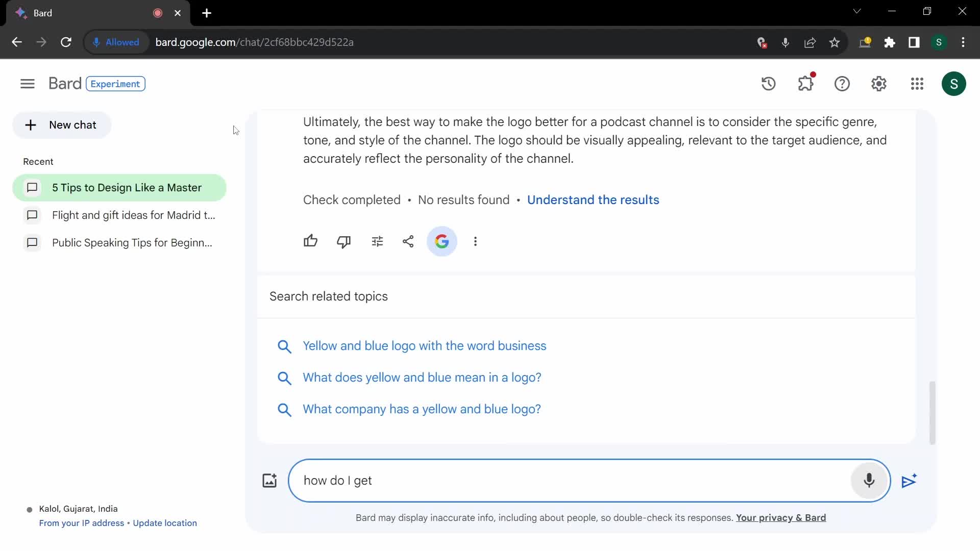
Task: Open the 'Yellow and blue logo with the word business' search
Action: click(425, 346)
